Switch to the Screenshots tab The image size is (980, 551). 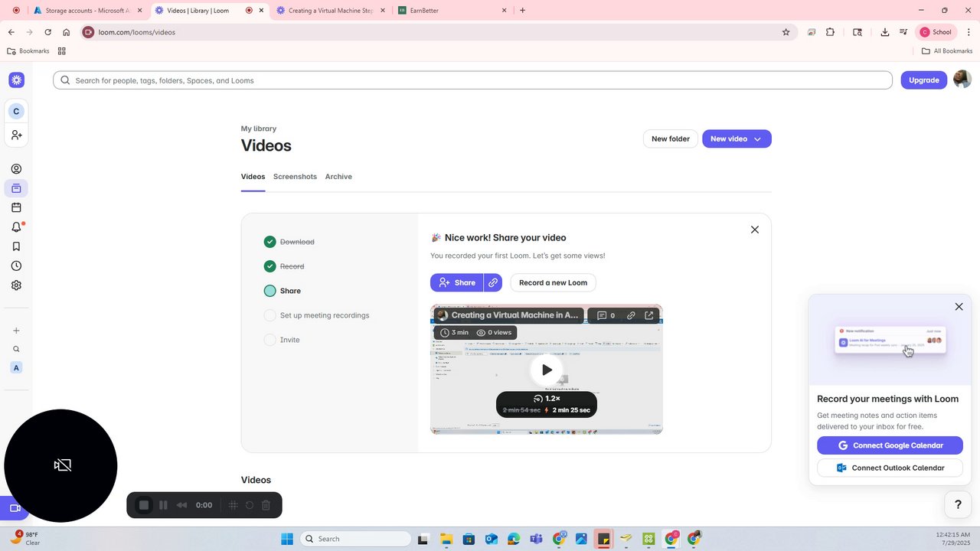[x=295, y=177]
